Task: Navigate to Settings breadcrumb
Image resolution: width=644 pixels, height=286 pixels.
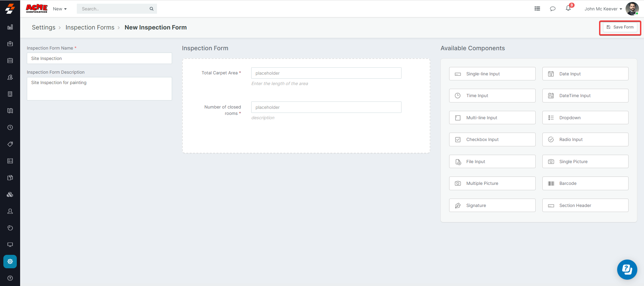Action: pos(44,27)
